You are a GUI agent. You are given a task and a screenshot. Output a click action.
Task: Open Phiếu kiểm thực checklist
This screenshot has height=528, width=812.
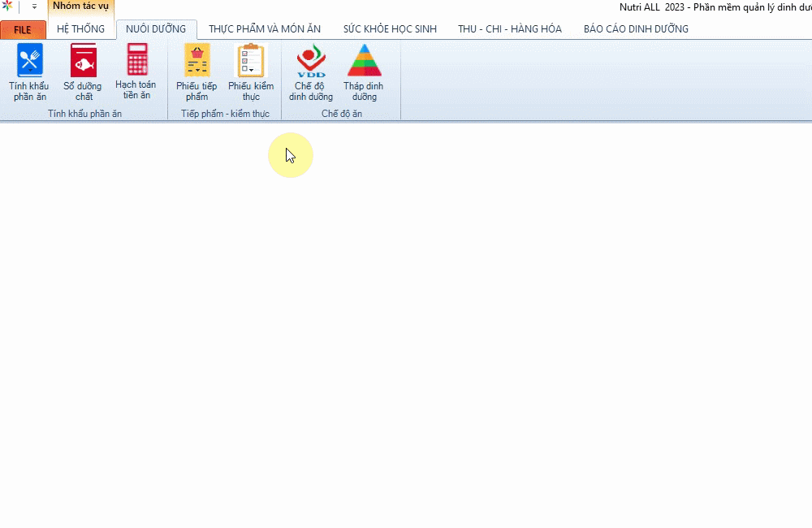tap(251, 72)
